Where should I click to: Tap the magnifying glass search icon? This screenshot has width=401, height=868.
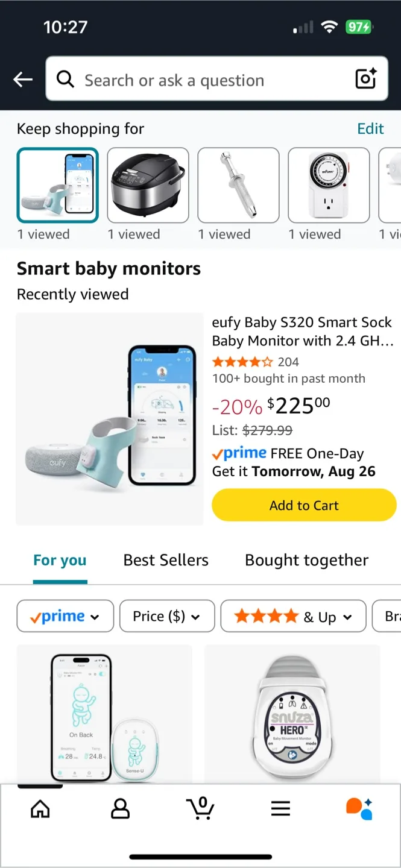pyautogui.click(x=65, y=79)
